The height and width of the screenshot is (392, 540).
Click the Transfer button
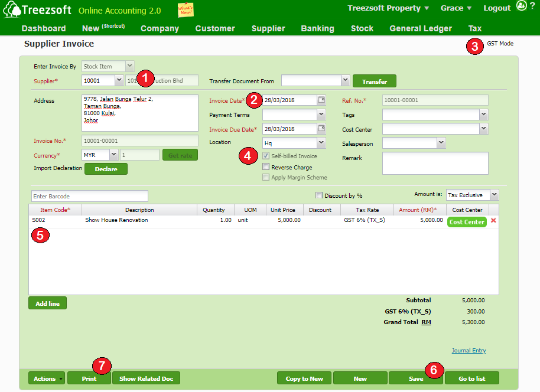click(x=375, y=81)
